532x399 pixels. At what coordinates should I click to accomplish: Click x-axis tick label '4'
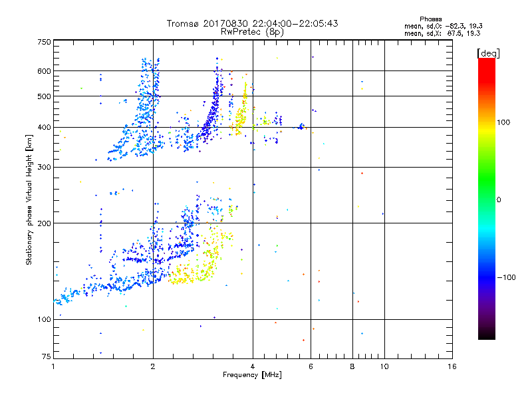(x=253, y=366)
